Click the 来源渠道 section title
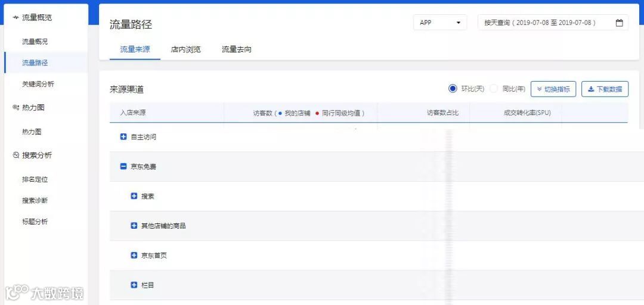This screenshot has height=305, width=644. pyautogui.click(x=126, y=89)
